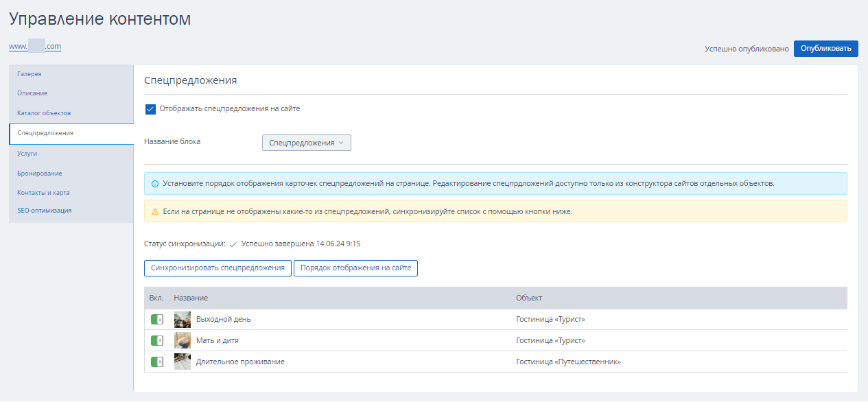
Task: Select SEO-оптимизация in the sidebar
Action: pos(45,211)
